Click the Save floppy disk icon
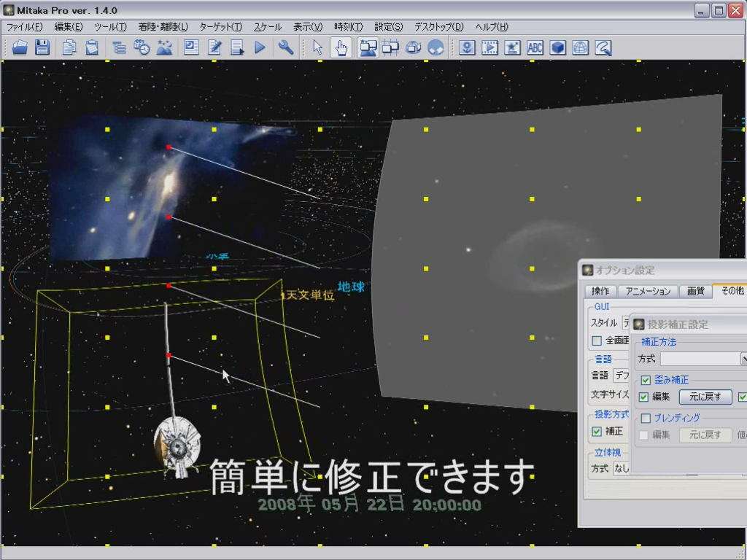The height and width of the screenshot is (560, 747). pos(42,47)
